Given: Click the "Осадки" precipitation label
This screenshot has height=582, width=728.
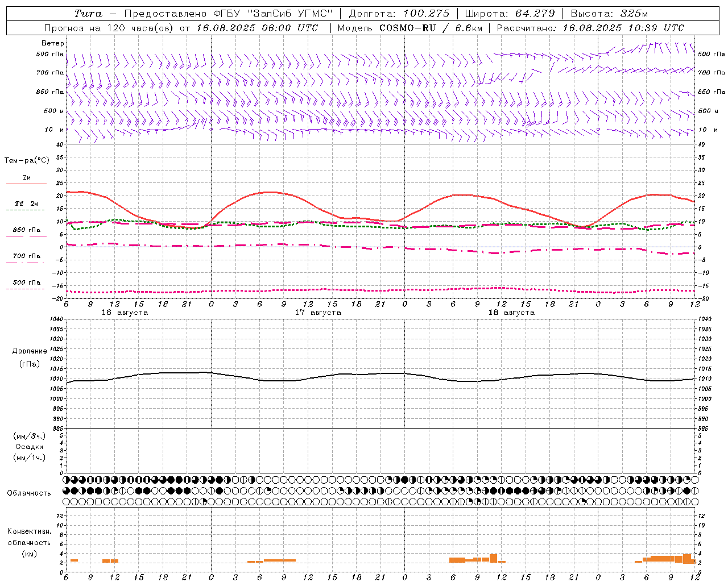Looking at the screenshot, I should click(x=29, y=447).
